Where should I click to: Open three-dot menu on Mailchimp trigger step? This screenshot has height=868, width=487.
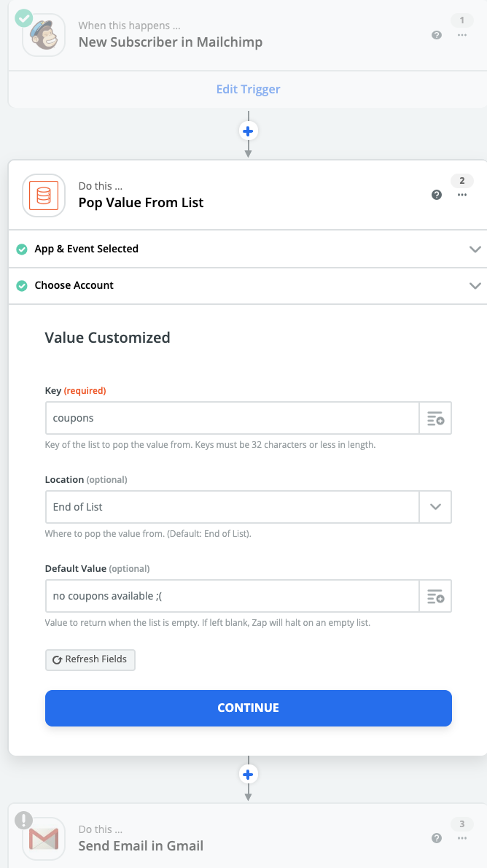click(462, 35)
